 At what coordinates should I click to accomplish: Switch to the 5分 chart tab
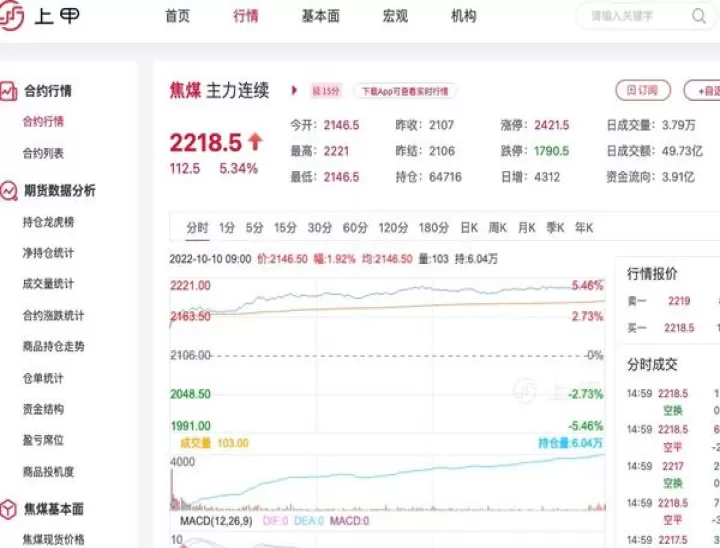[254, 228]
